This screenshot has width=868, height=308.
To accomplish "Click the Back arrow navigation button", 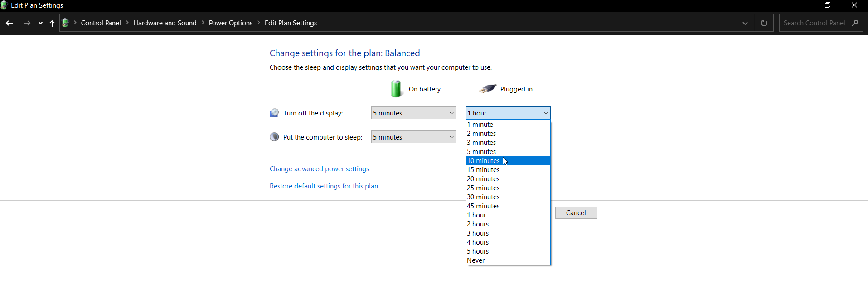I will (9, 23).
